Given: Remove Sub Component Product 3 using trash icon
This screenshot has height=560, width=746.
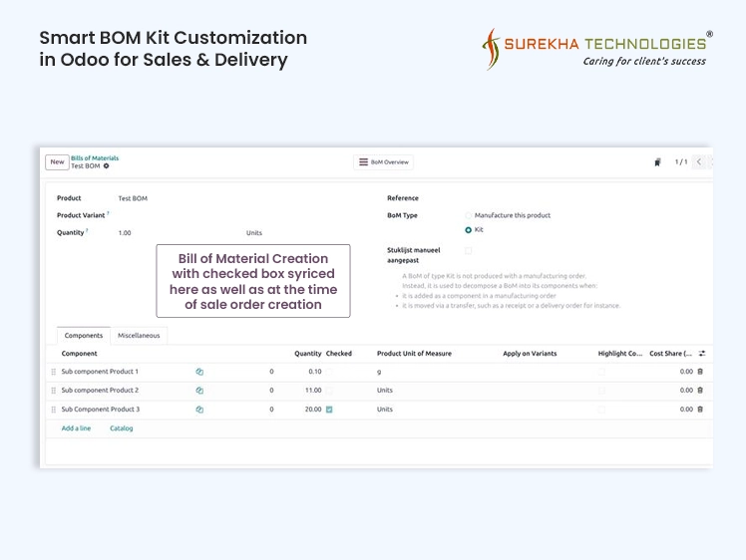Looking at the screenshot, I should (700, 410).
